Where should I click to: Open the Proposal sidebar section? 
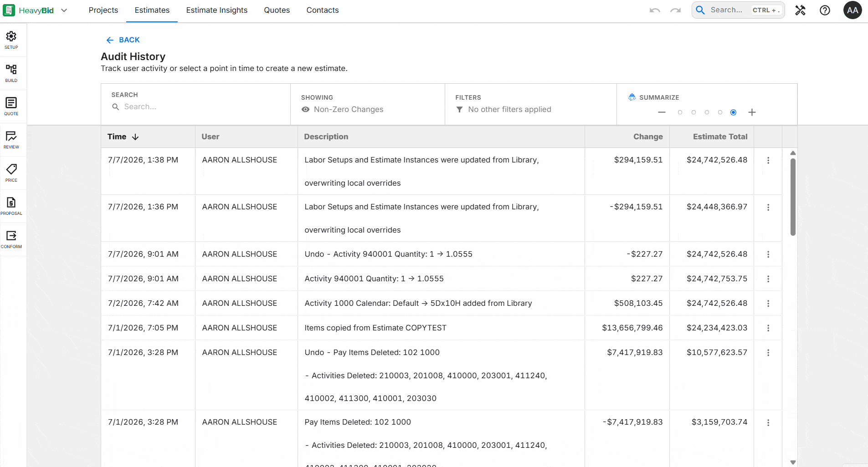click(x=11, y=206)
